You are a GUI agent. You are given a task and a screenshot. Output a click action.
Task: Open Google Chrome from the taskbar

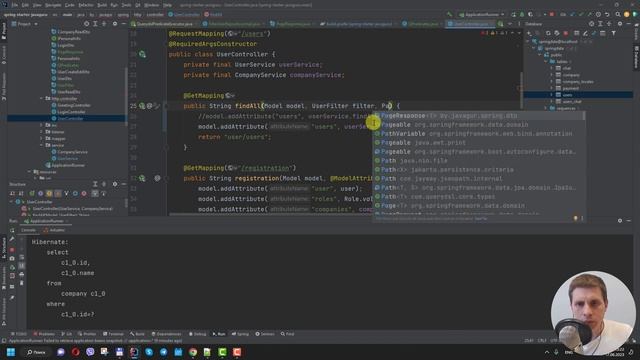193,352
